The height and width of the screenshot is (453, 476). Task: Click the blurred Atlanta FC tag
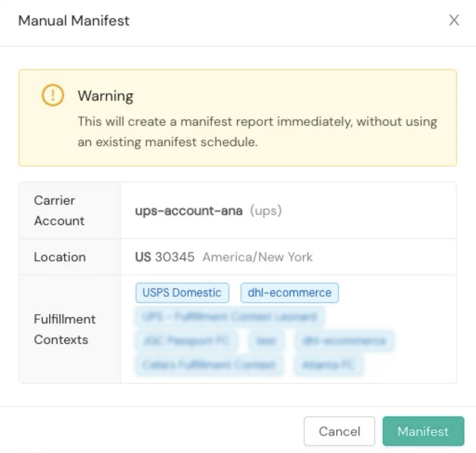328,365
